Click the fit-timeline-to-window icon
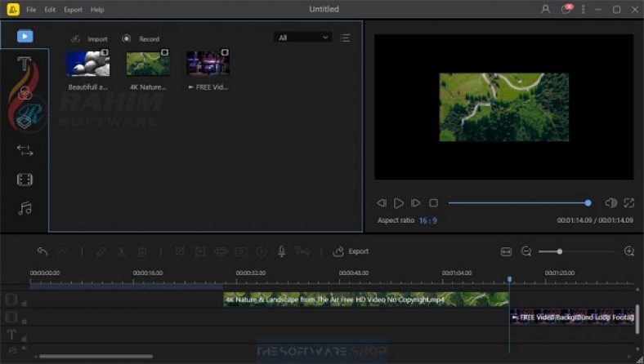This screenshot has width=644, height=364. pyautogui.click(x=506, y=251)
